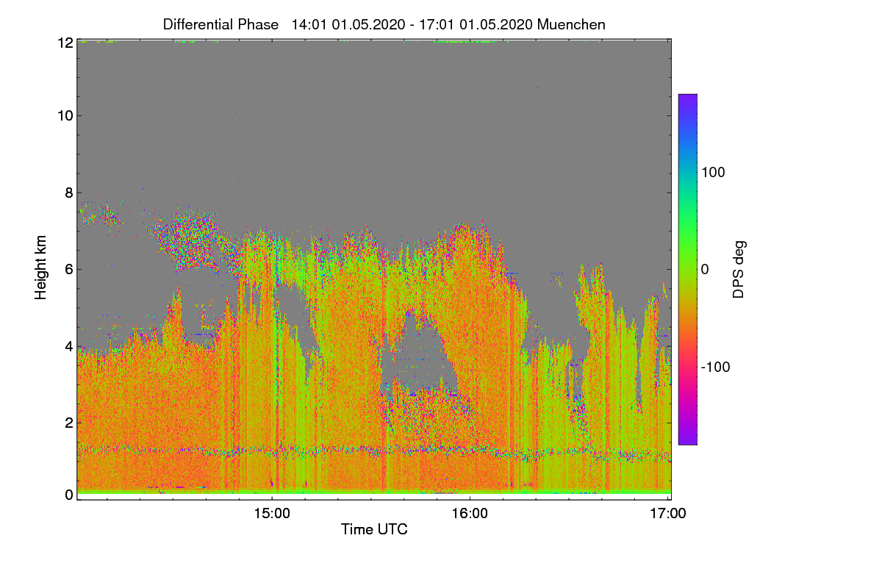Click the Differential Phase plot title

(x=221, y=24)
